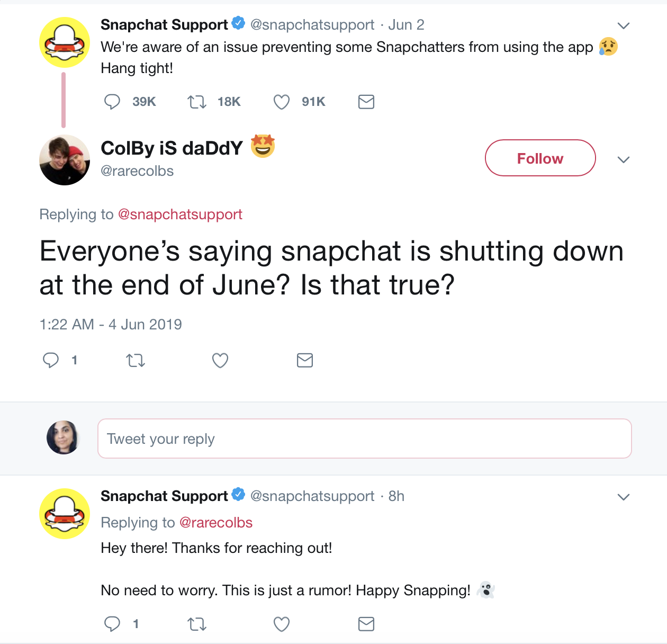The image size is (667, 644).
Task: Click the 'Tweet your reply' text field
Action: coord(364,439)
